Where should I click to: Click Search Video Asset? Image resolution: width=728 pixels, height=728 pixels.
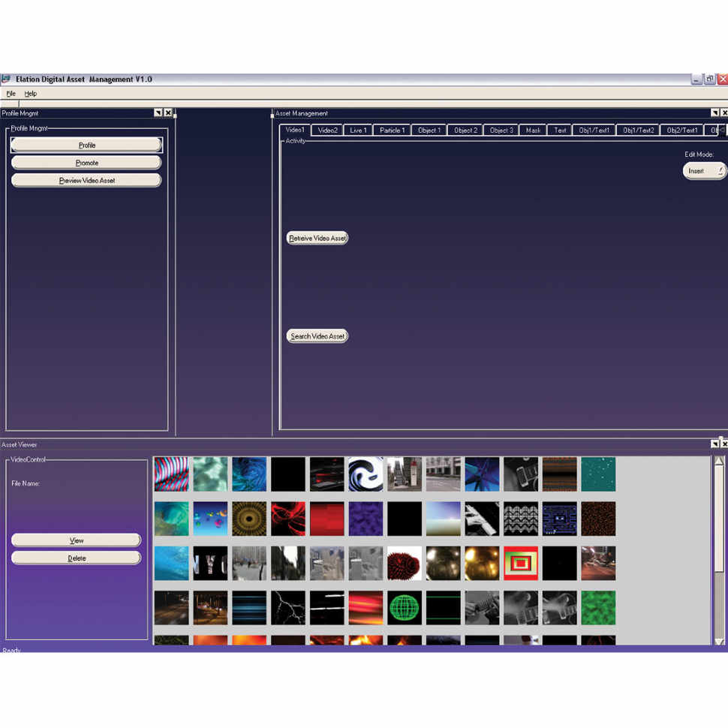(x=317, y=335)
